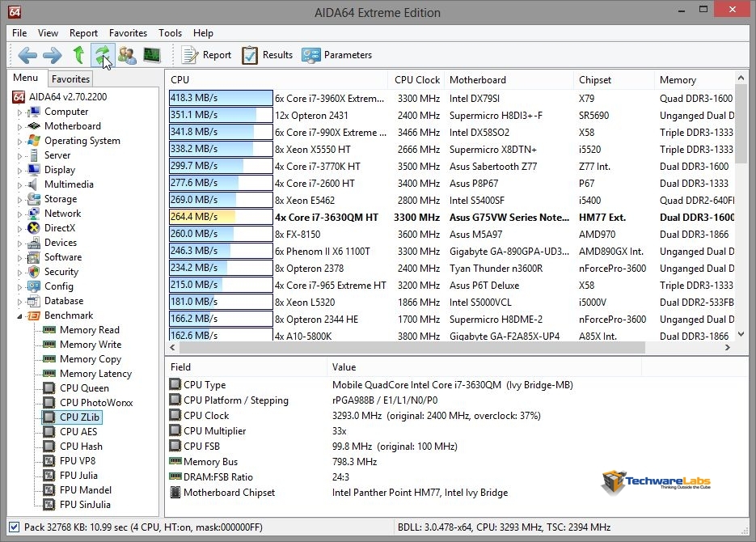Expand the Motherboard tree node
This screenshot has height=542, width=756.
pyautogui.click(x=19, y=127)
